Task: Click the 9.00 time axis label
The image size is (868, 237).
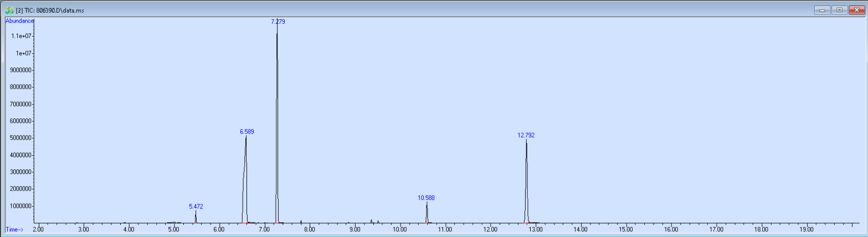Action: point(355,229)
